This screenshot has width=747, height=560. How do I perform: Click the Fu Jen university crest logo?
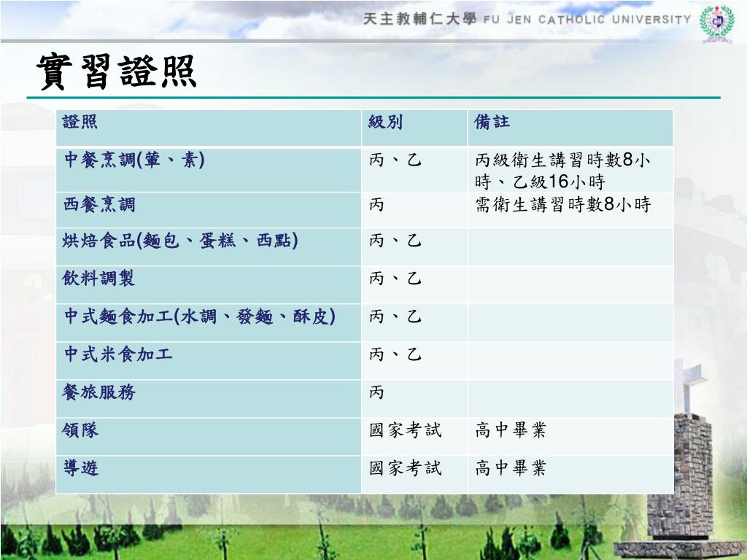(717, 23)
